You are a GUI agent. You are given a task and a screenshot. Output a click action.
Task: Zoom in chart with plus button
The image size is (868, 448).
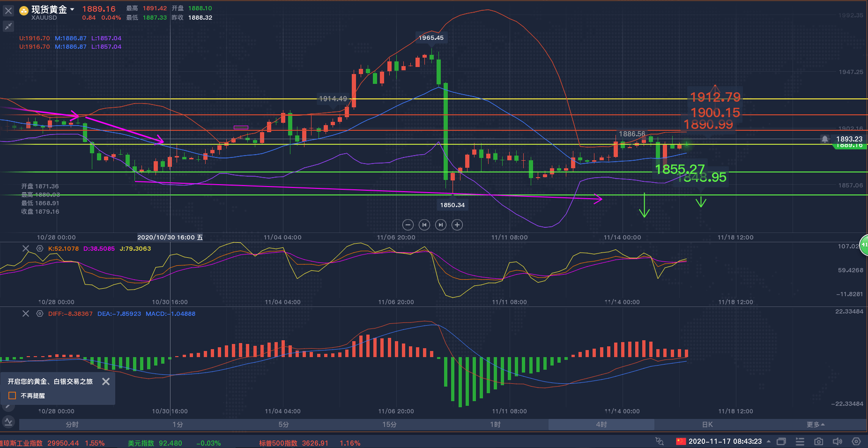(457, 225)
